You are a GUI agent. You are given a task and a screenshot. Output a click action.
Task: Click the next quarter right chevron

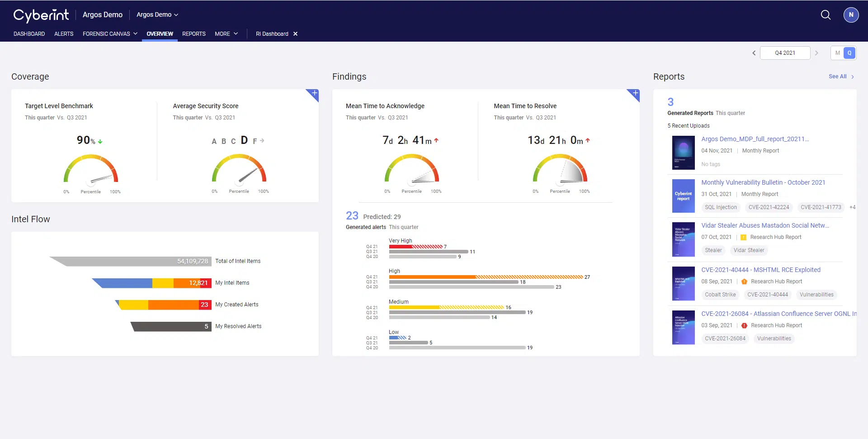(x=817, y=53)
